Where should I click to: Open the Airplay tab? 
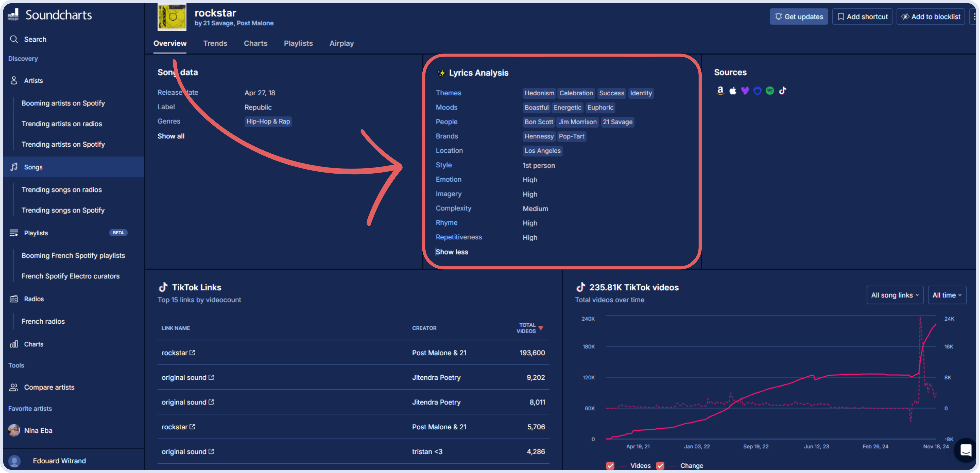click(341, 43)
